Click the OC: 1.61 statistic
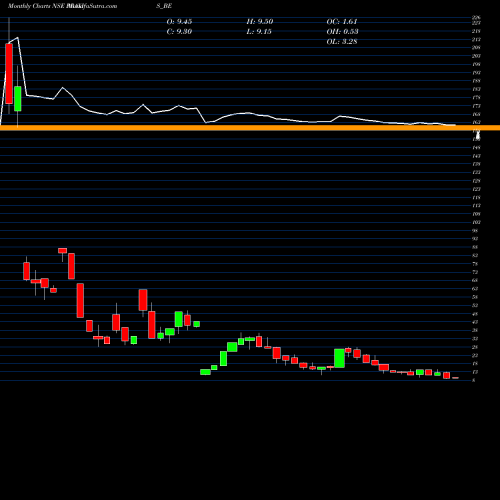This screenshot has height=500, width=500. coord(342,22)
